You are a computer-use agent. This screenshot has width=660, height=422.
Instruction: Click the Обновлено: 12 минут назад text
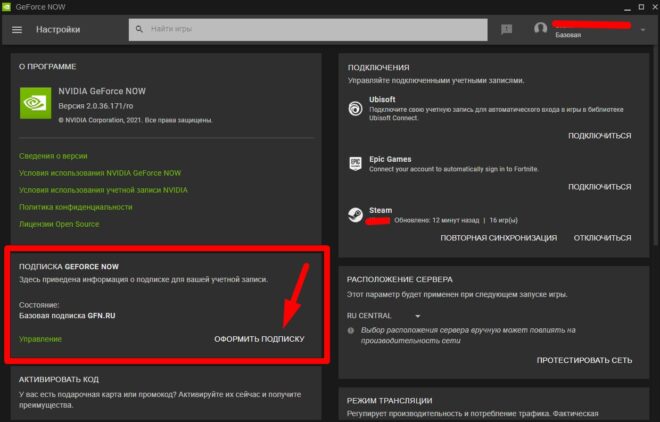click(436, 220)
